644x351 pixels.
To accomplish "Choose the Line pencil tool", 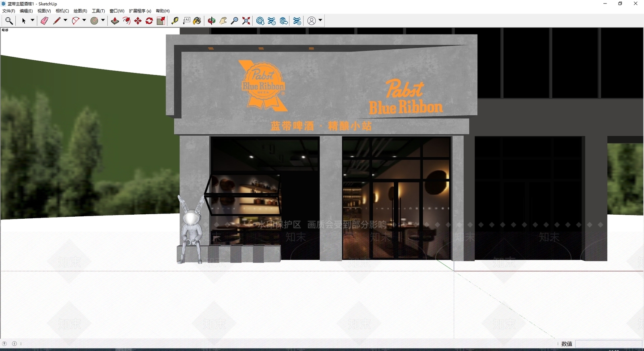I will coord(56,21).
